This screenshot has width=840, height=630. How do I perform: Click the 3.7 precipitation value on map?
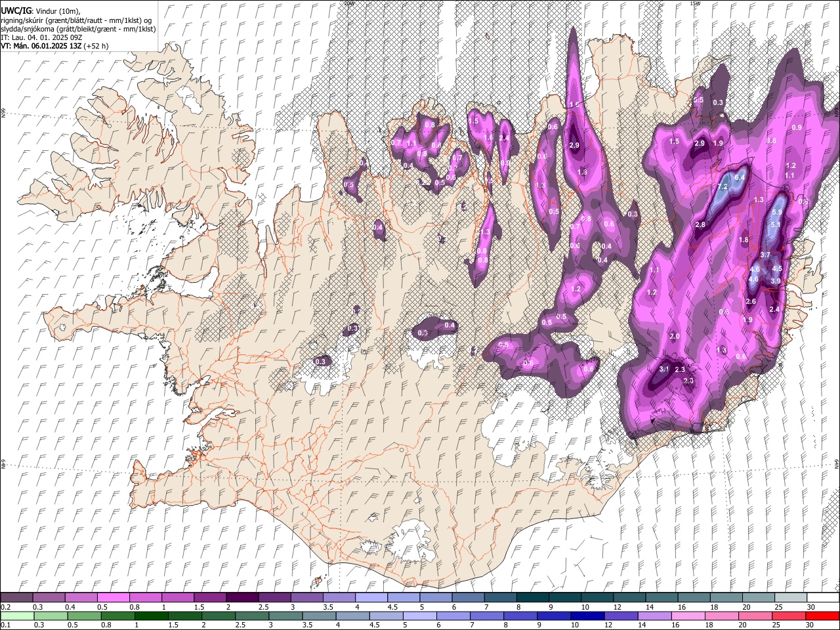(765, 255)
